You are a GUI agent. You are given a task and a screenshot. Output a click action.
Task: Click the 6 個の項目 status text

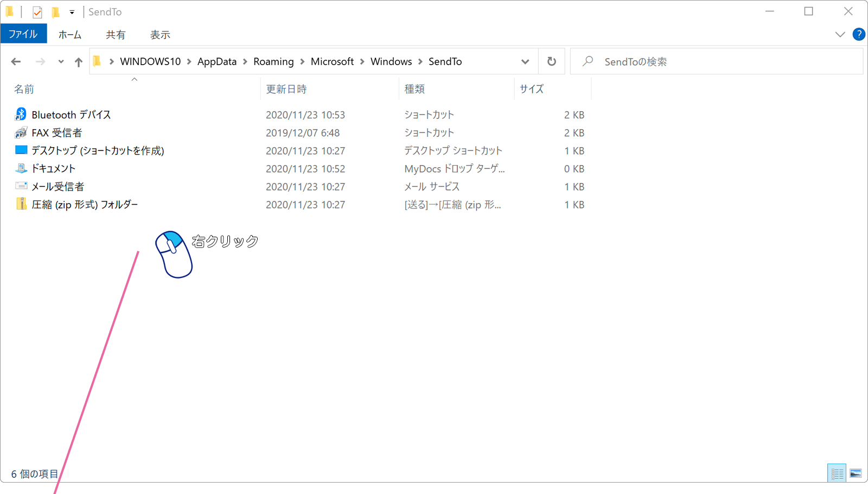[35, 474]
